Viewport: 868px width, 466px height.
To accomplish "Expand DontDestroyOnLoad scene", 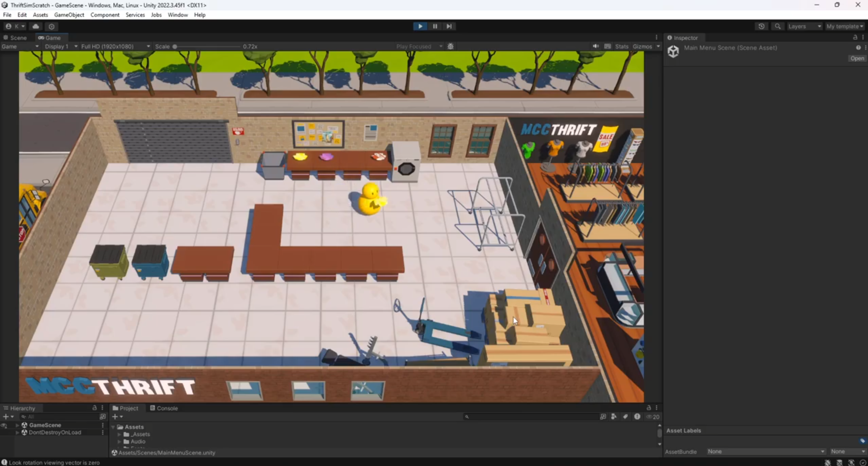I will [x=17, y=432].
